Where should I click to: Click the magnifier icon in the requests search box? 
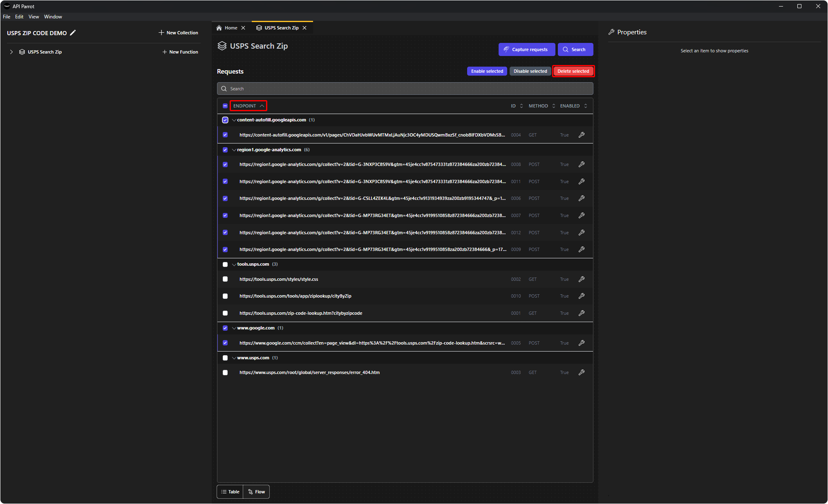(224, 89)
